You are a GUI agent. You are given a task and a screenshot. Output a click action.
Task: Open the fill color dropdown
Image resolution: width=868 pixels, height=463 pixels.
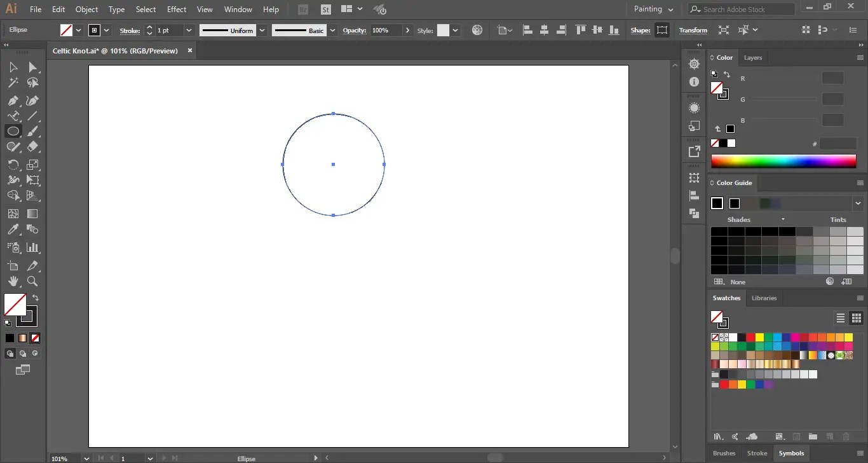point(79,30)
